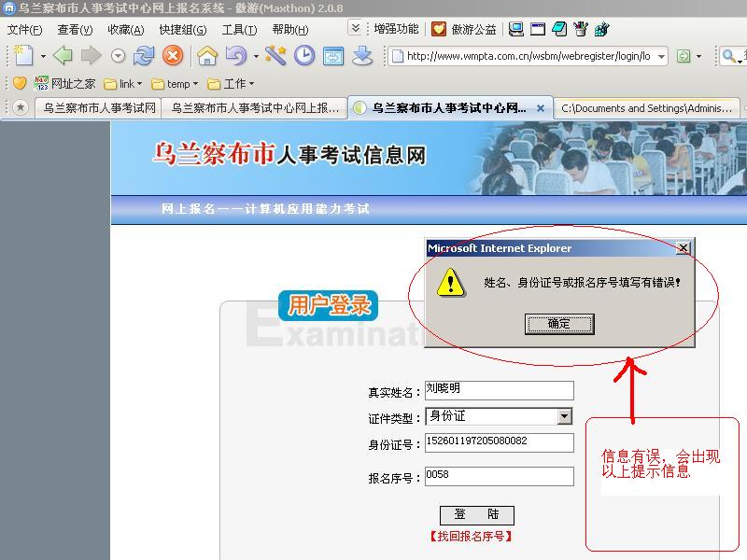Click the blue Refresh icon
The height and width of the screenshot is (560, 747).
[144, 56]
